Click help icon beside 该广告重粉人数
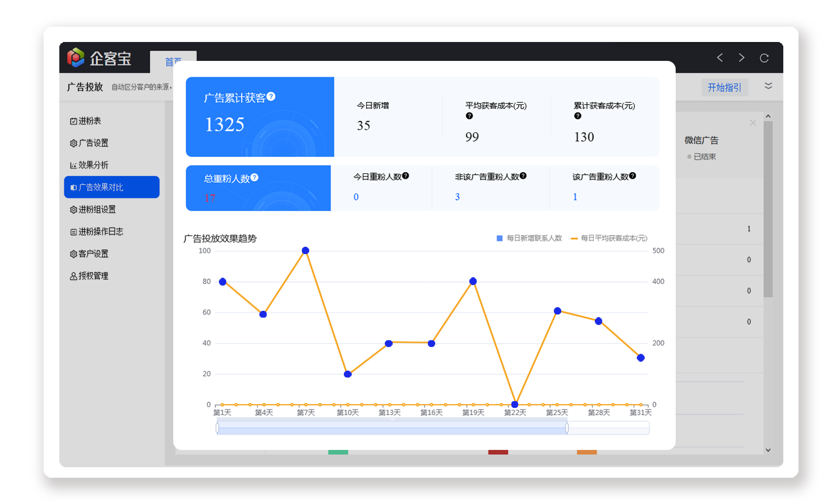The height and width of the screenshot is (504, 840). coord(633,176)
